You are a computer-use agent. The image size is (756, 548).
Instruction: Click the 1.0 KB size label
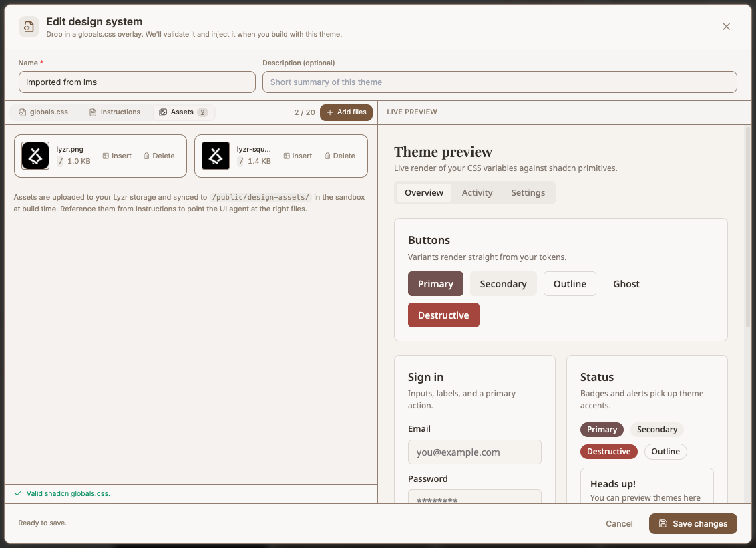[x=79, y=161]
